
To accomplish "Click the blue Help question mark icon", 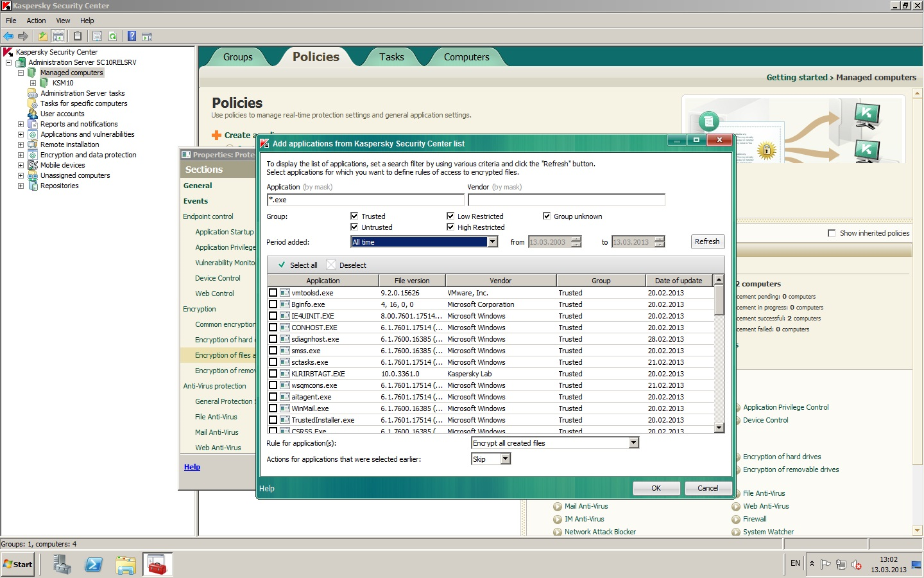I will [132, 37].
